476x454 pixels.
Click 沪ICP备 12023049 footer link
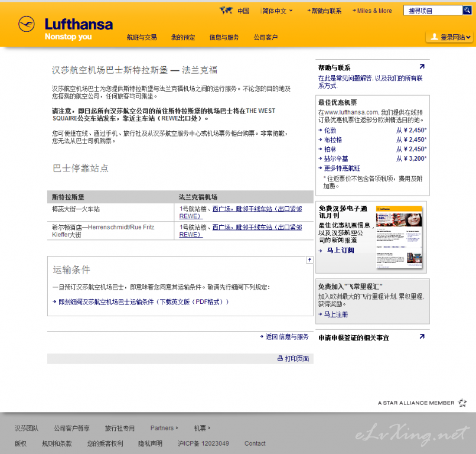203,443
